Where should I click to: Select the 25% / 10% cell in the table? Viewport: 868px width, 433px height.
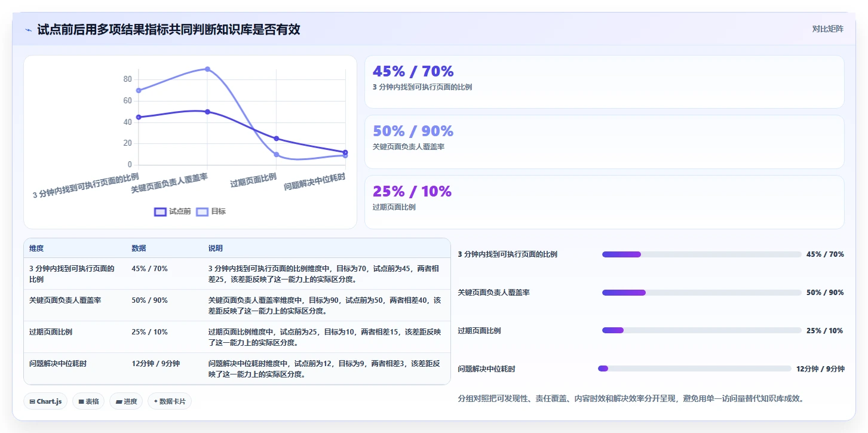(x=149, y=332)
